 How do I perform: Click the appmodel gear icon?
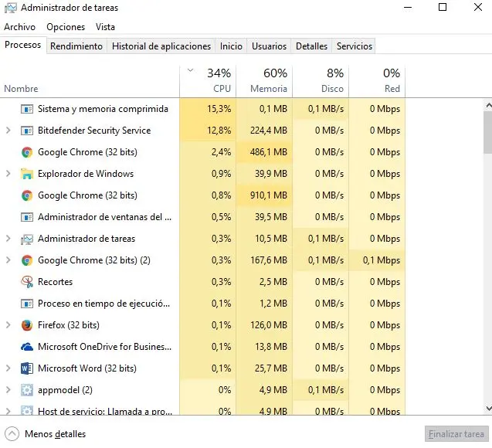point(27,390)
